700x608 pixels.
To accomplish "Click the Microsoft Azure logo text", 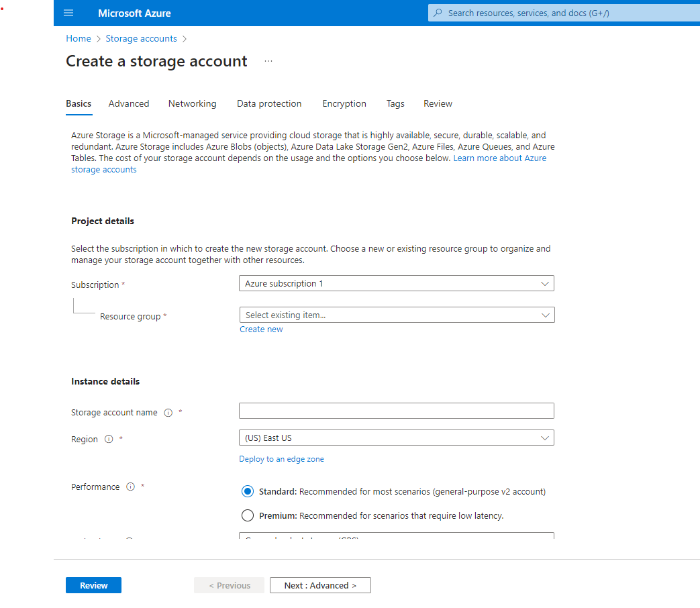I will (134, 13).
